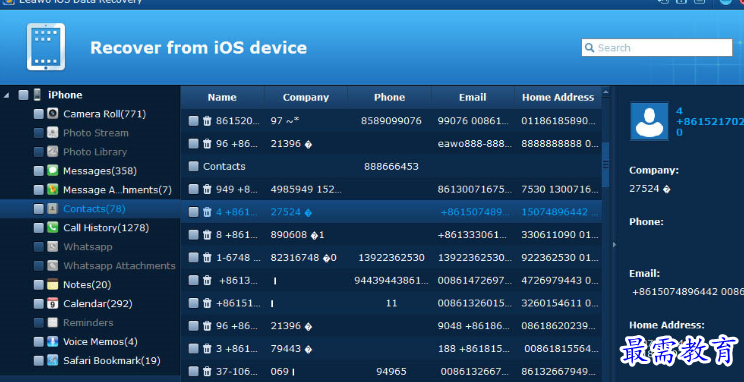Open Voice Memos(4) category
744x382 pixels.
(x=100, y=342)
